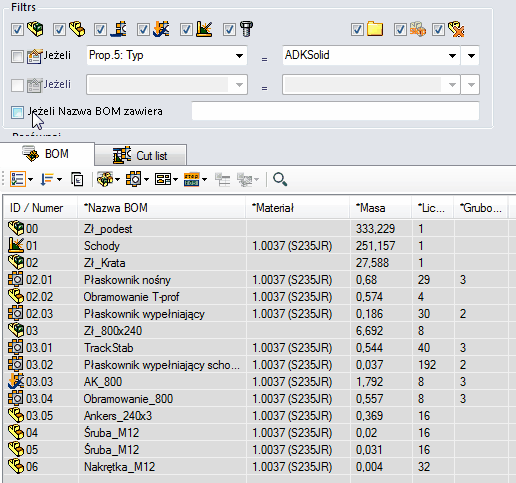Toggle the folder filter checkbox
Viewport: 516px width, 483px height.
tap(357, 29)
